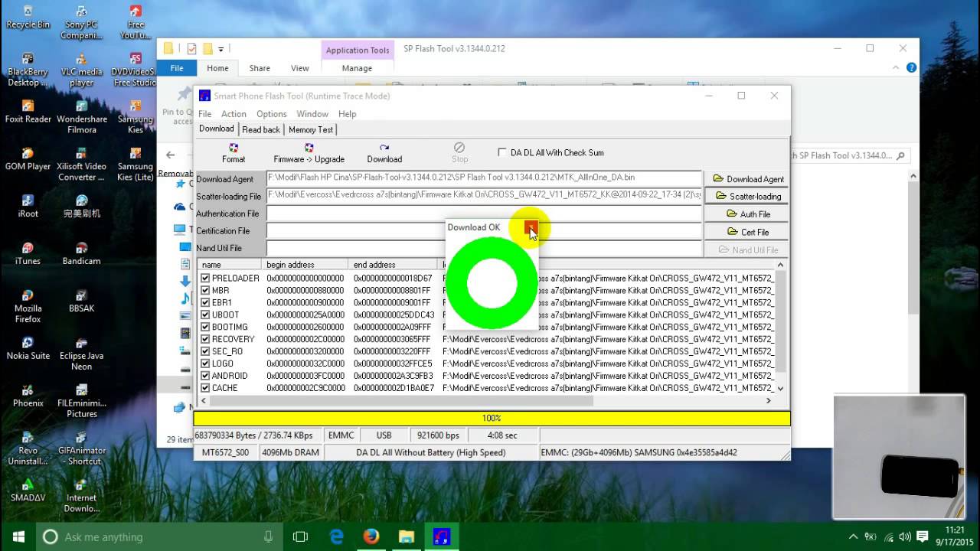Switch to the Memory Test tab

311,129
